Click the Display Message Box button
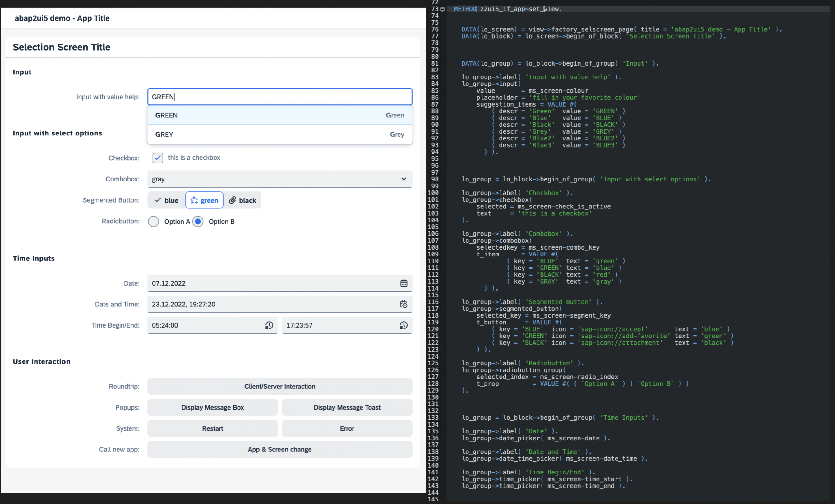 coord(212,407)
